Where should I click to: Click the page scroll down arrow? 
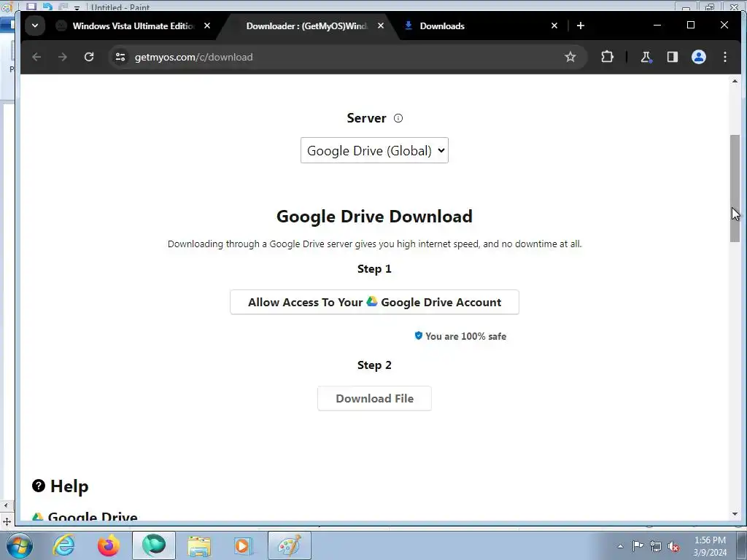[x=735, y=514]
